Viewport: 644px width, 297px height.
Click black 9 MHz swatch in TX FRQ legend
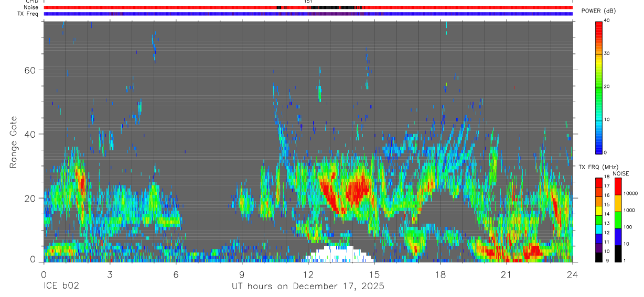[599, 257]
